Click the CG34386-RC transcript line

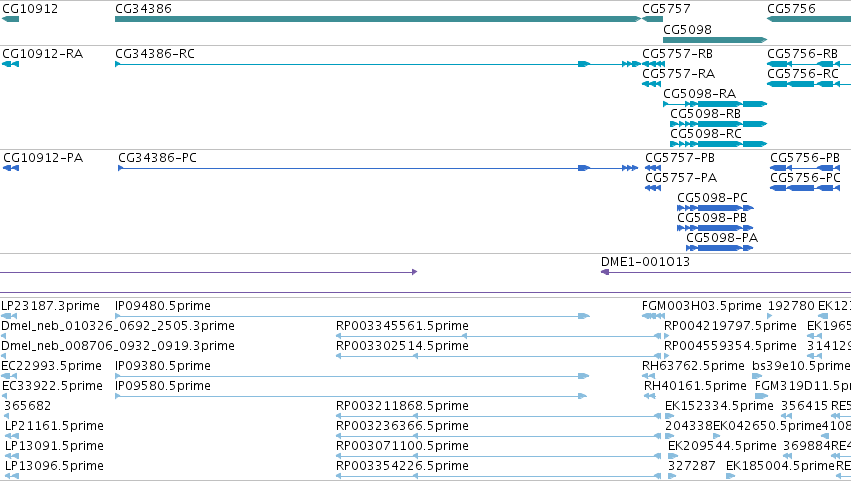coord(378,64)
